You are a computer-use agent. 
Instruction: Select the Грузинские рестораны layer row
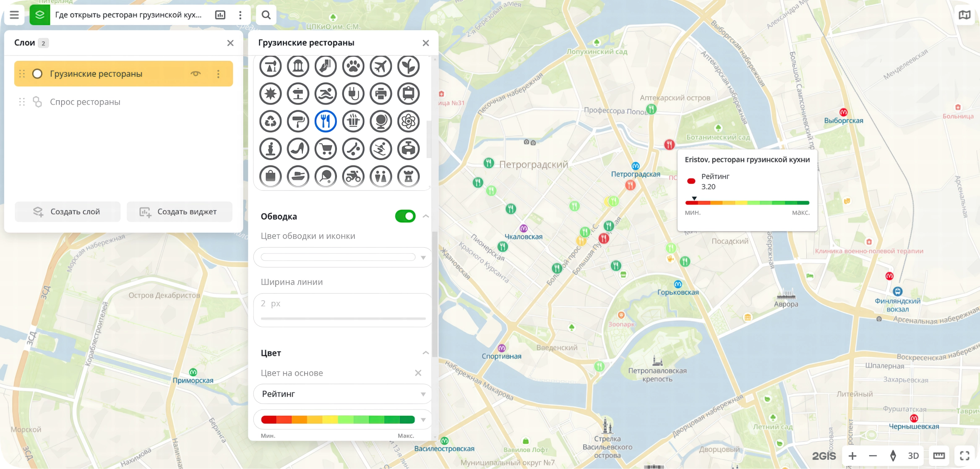pyautogui.click(x=123, y=74)
